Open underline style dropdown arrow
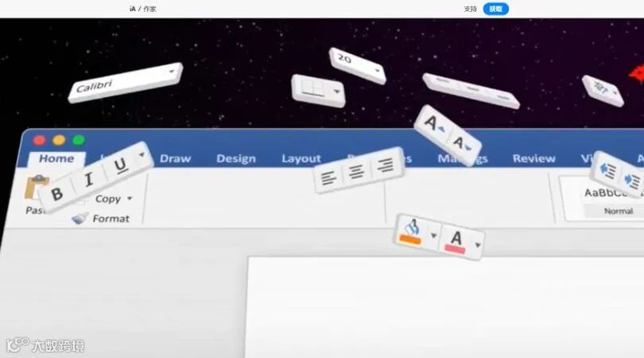644x358 pixels. (142, 155)
